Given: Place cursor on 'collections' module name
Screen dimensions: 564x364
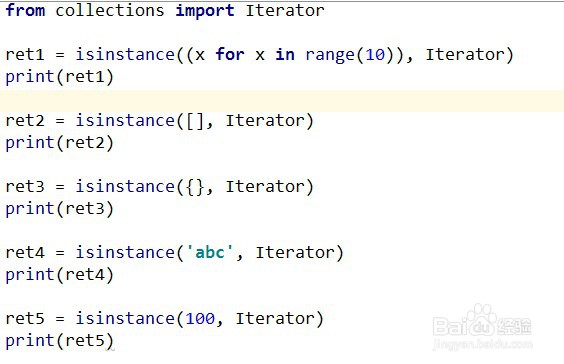Looking at the screenshot, I should click(x=110, y=10).
